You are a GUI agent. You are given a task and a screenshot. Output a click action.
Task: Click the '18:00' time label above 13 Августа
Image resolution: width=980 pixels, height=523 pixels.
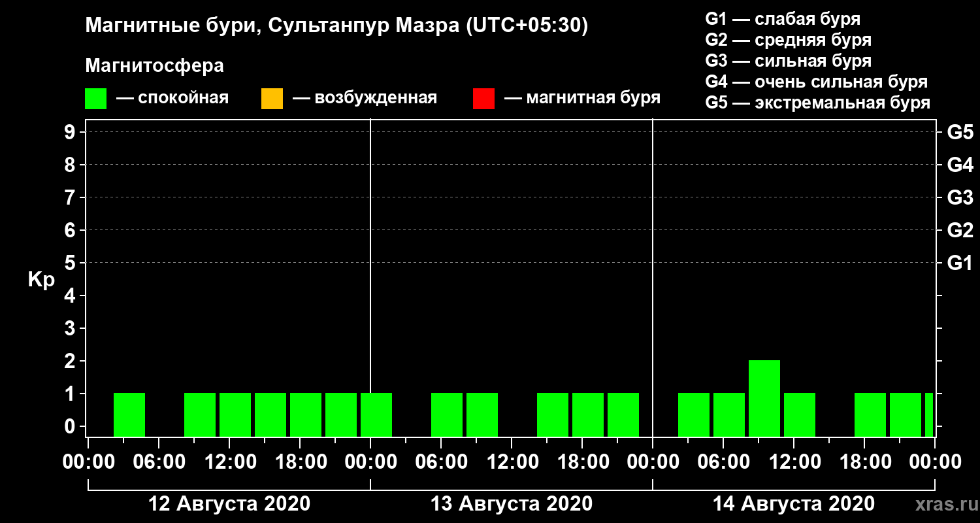coord(582,462)
